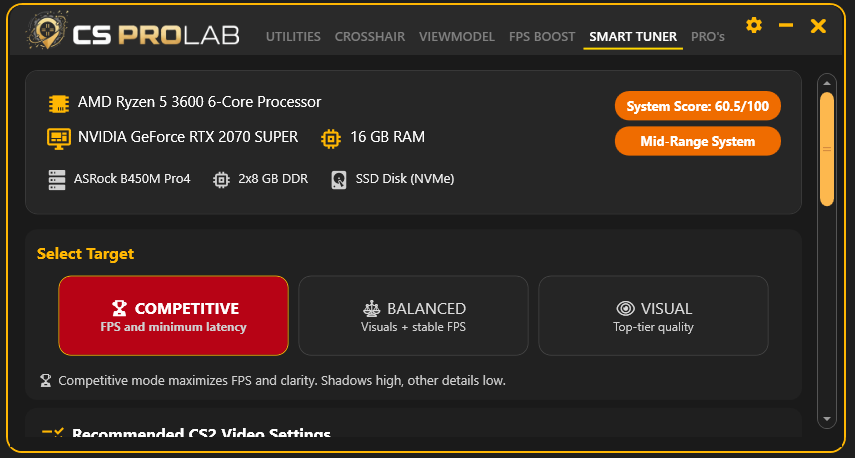Click the memory icon beside 2x8 GB DDR

click(x=222, y=180)
